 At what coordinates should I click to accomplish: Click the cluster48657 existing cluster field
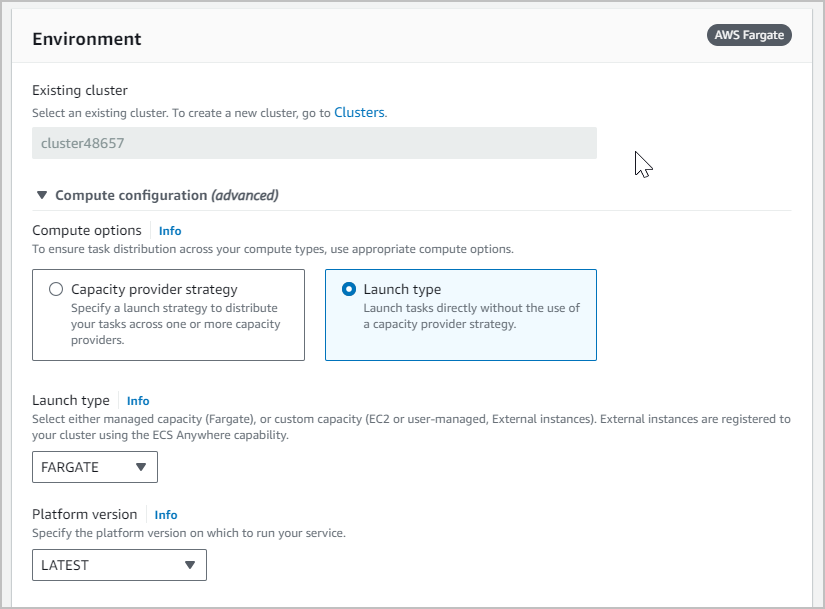tap(314, 143)
